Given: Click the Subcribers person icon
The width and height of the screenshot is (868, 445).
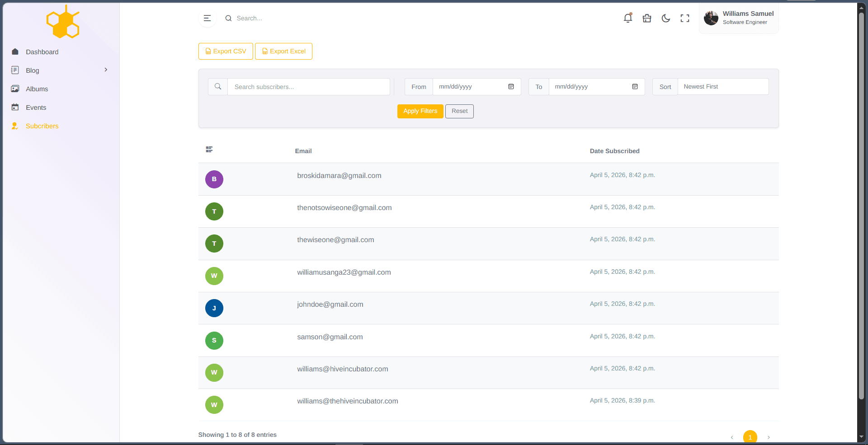Looking at the screenshot, I should click(x=15, y=126).
